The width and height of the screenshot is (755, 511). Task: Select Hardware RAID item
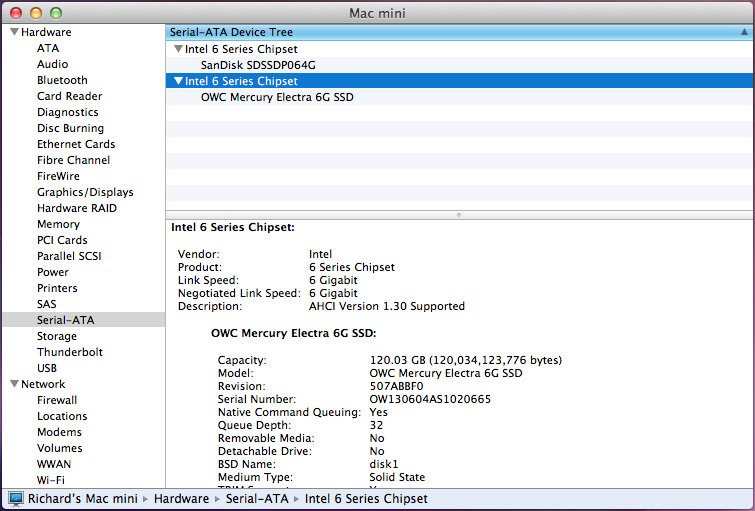[77, 208]
